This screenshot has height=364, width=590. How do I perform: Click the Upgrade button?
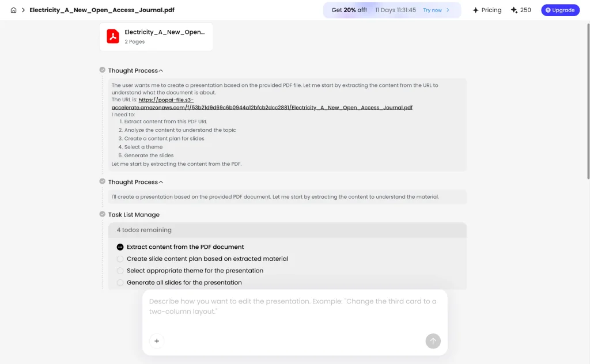click(560, 10)
